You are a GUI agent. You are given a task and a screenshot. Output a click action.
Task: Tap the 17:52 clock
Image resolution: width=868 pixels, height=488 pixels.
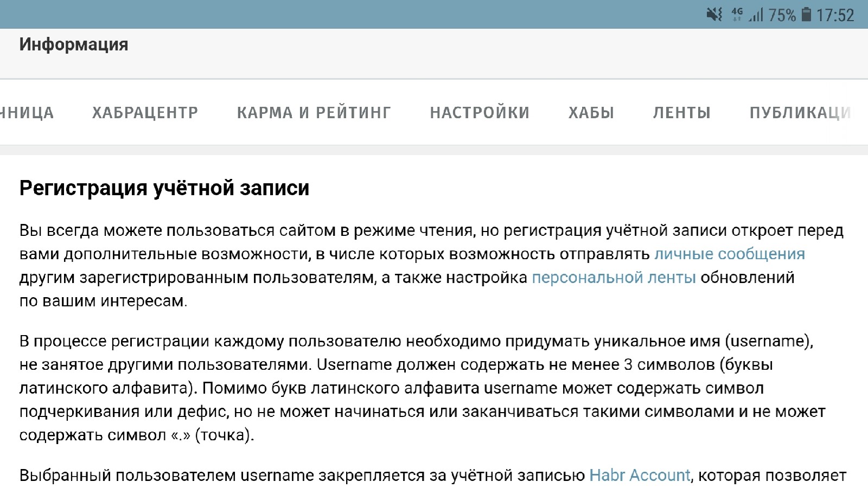(x=835, y=15)
